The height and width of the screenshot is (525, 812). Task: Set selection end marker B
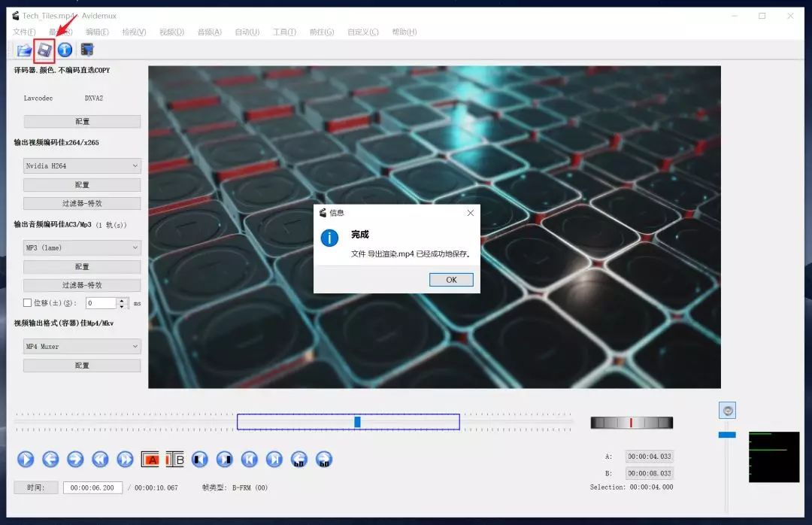click(x=175, y=459)
